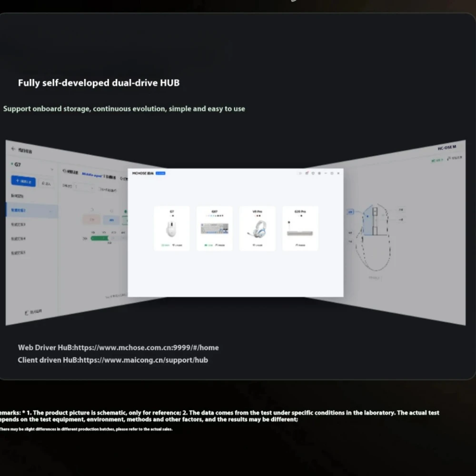Maximize the MCHOSE hub window
Screen dimensions: 476x476
click(332, 173)
